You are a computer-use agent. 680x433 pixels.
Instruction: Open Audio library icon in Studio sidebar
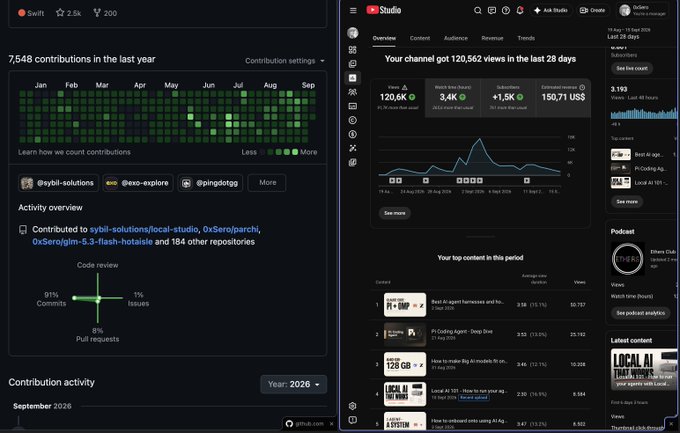[x=353, y=162]
